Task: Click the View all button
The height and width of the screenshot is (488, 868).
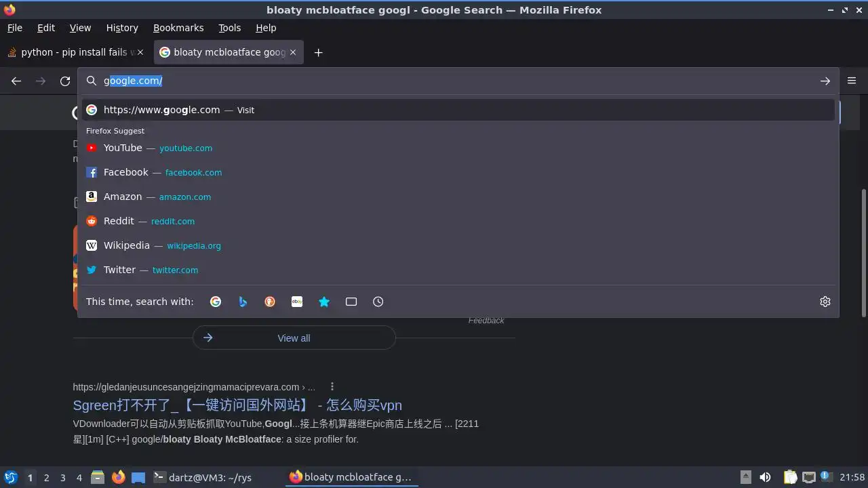Action: pyautogui.click(x=294, y=338)
